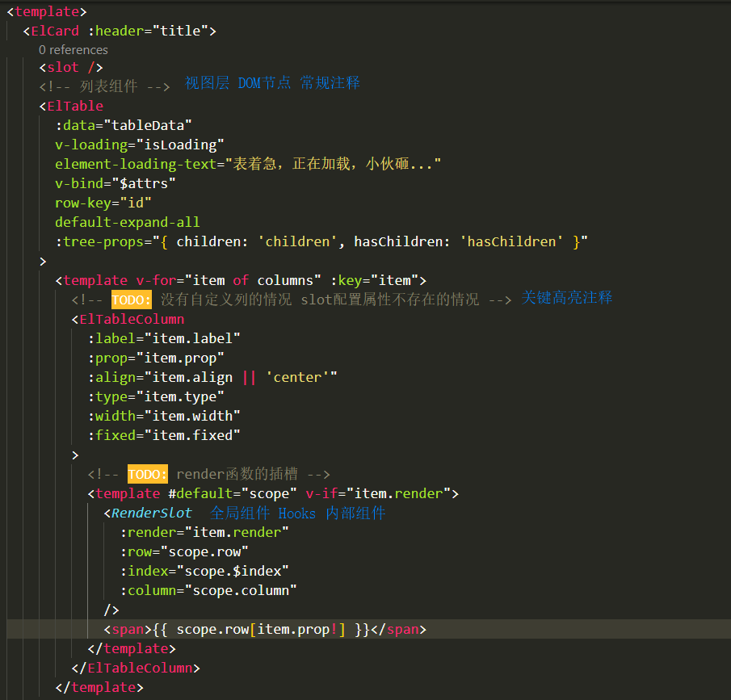Image resolution: width=731 pixels, height=700 pixels.
Task: Click the :row="scope.row" line
Action: (184, 551)
